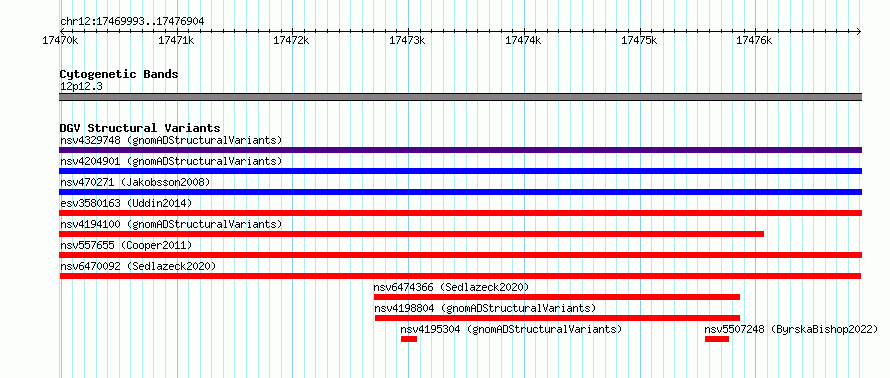This screenshot has height=378, width=890.
Task: Open the esv3580163 Uddin2014 variant label
Action: coord(126,203)
